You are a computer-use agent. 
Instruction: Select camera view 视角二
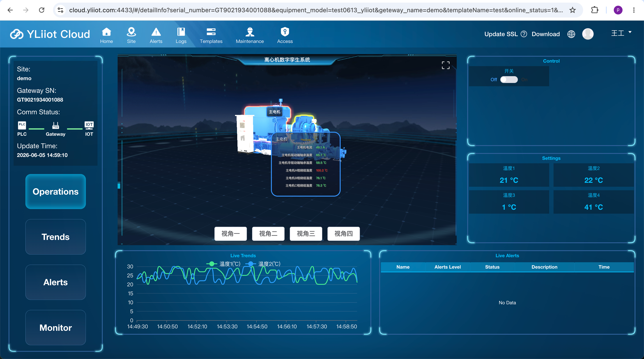268,234
